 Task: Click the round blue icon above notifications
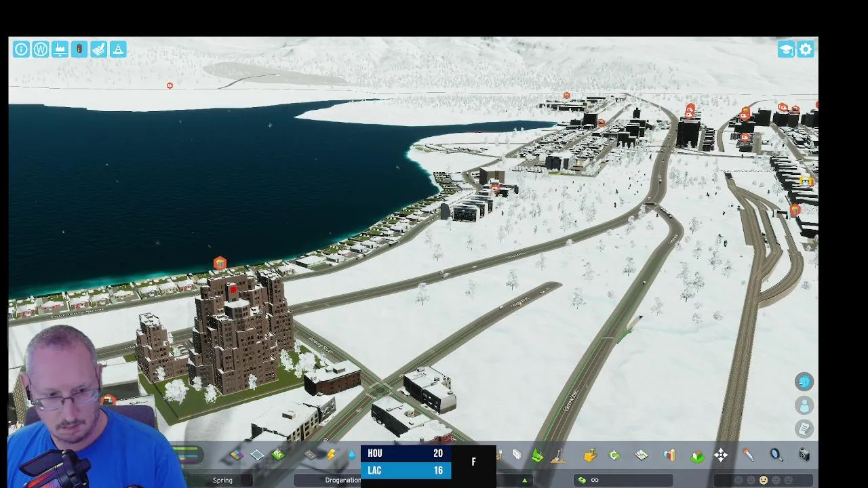(804, 382)
